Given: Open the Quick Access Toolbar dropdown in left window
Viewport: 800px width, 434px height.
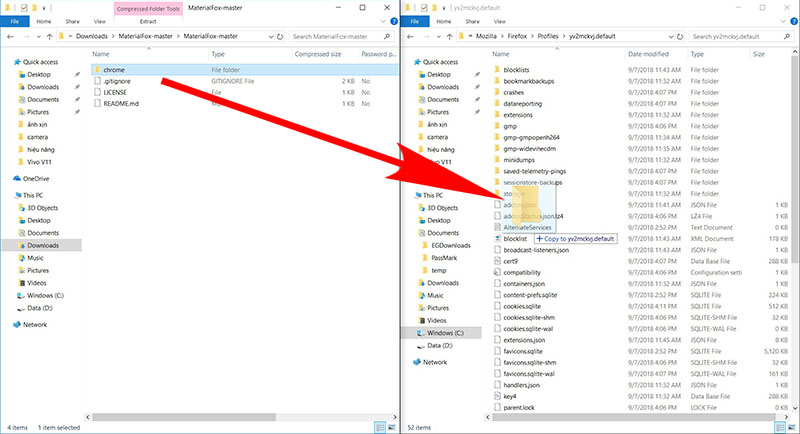Looking at the screenshot, I should coord(43,8).
